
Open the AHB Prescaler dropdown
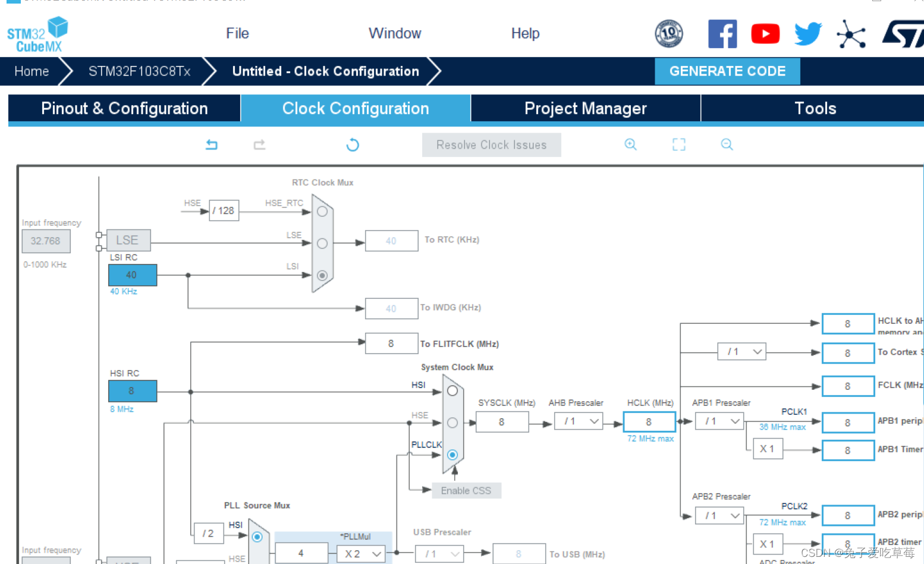pyautogui.click(x=578, y=421)
